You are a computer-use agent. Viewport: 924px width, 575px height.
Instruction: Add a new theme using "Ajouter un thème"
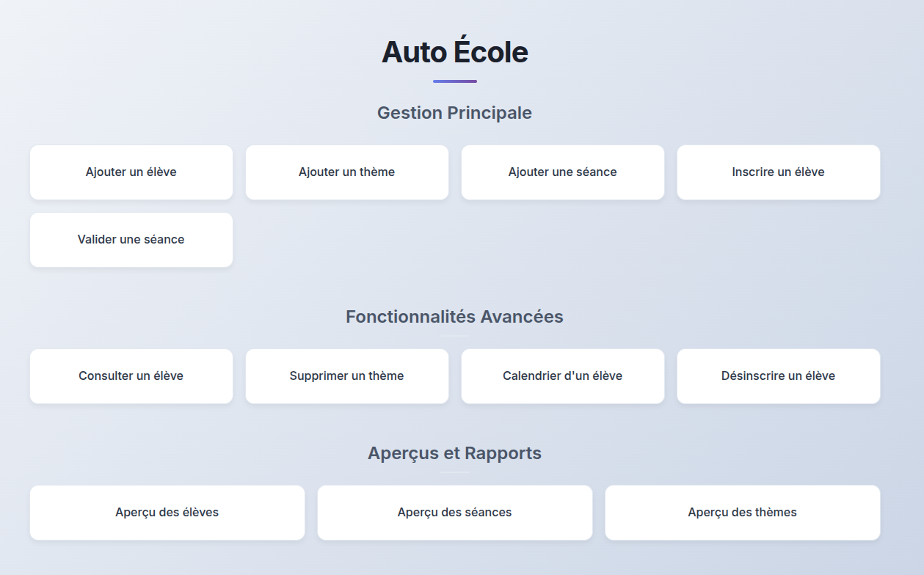pyautogui.click(x=346, y=172)
